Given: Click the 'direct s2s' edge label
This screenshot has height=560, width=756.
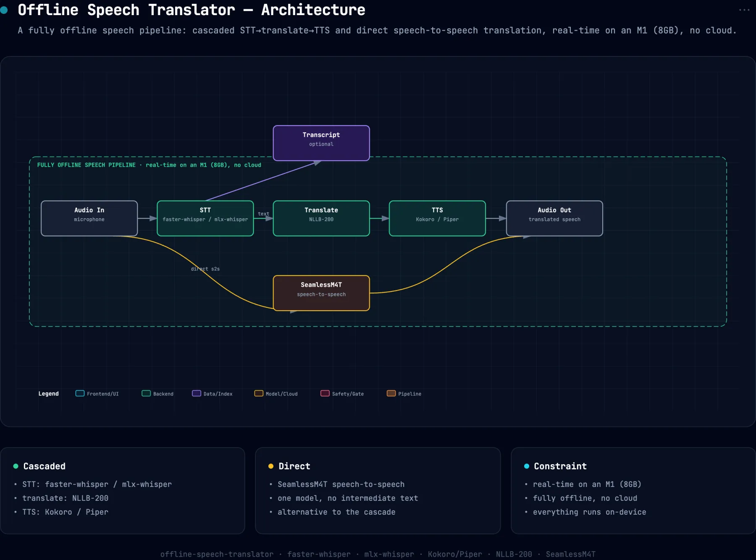Looking at the screenshot, I should pos(205,269).
